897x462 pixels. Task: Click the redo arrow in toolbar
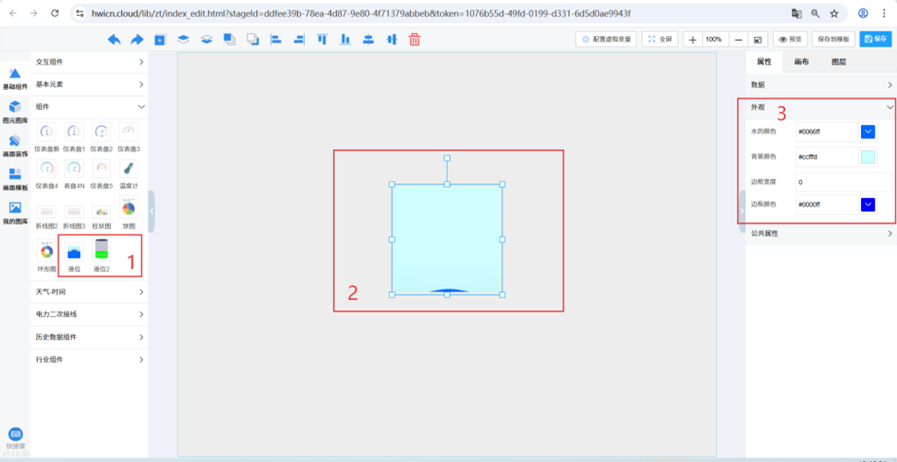pos(137,39)
